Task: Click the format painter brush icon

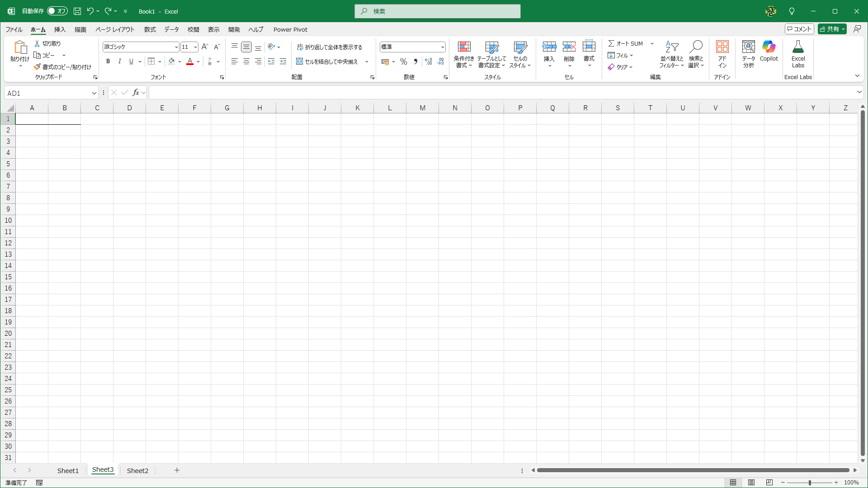Action: click(37, 67)
